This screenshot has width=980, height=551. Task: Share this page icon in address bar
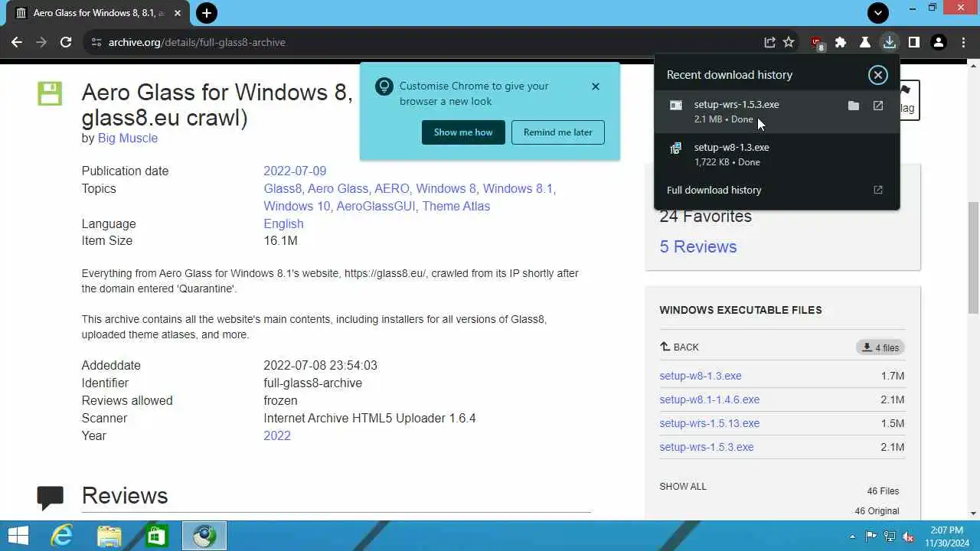click(x=769, y=42)
